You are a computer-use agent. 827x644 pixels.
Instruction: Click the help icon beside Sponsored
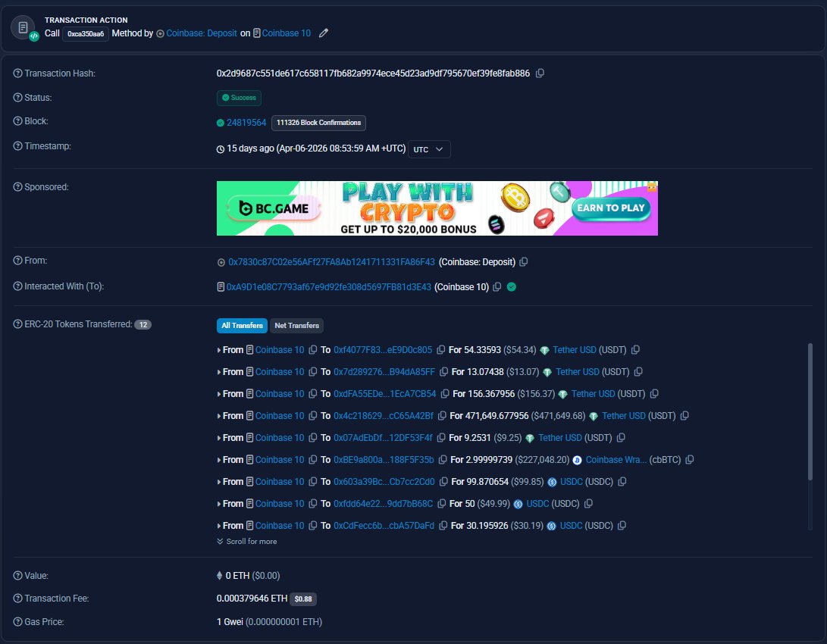click(17, 187)
